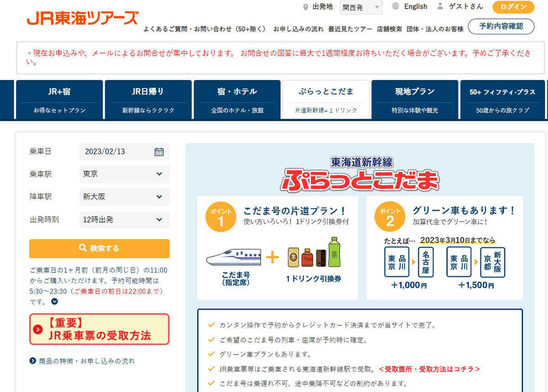Open the 降車駅 新大阪 dropdown
This screenshot has height=392, width=548.
[x=124, y=197]
